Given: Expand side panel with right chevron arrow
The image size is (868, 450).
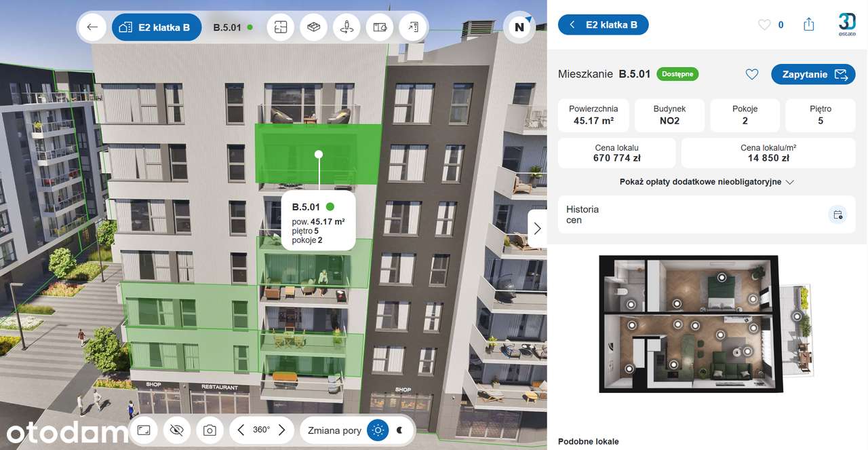Looking at the screenshot, I should [x=537, y=229].
